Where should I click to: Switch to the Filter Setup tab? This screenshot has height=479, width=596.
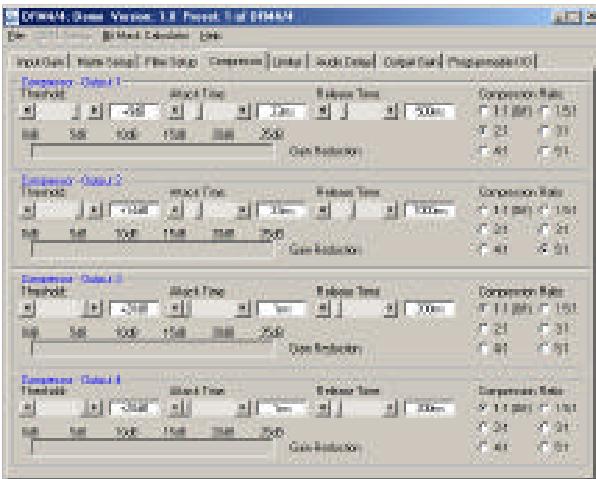(171, 62)
